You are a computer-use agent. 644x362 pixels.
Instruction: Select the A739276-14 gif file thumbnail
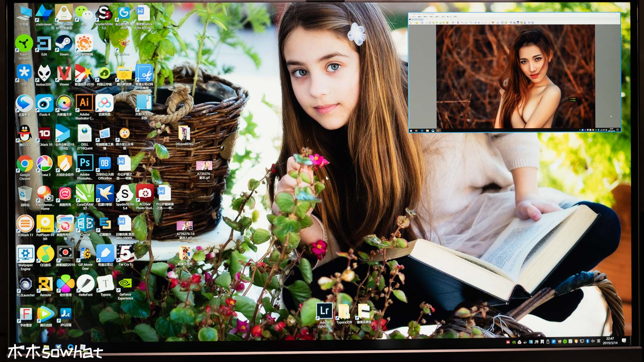coord(185,230)
